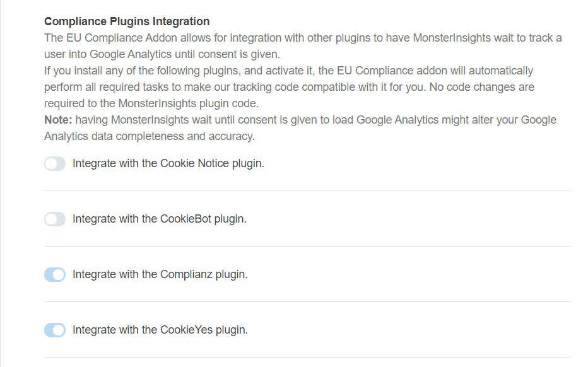Viewport: 588px width, 367px height.
Task: Disable the Complianz integration toggle
Action: pos(54,274)
